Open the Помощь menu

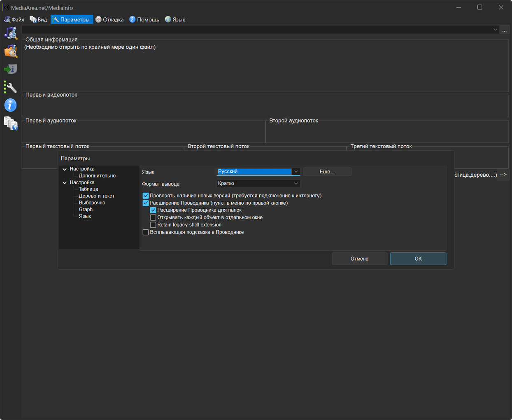(144, 19)
